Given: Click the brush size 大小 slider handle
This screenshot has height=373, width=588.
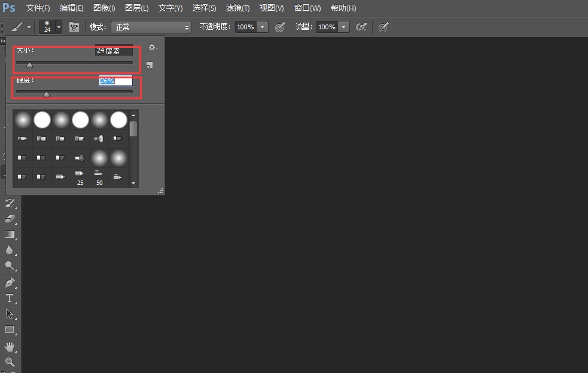Looking at the screenshot, I should tap(29, 65).
